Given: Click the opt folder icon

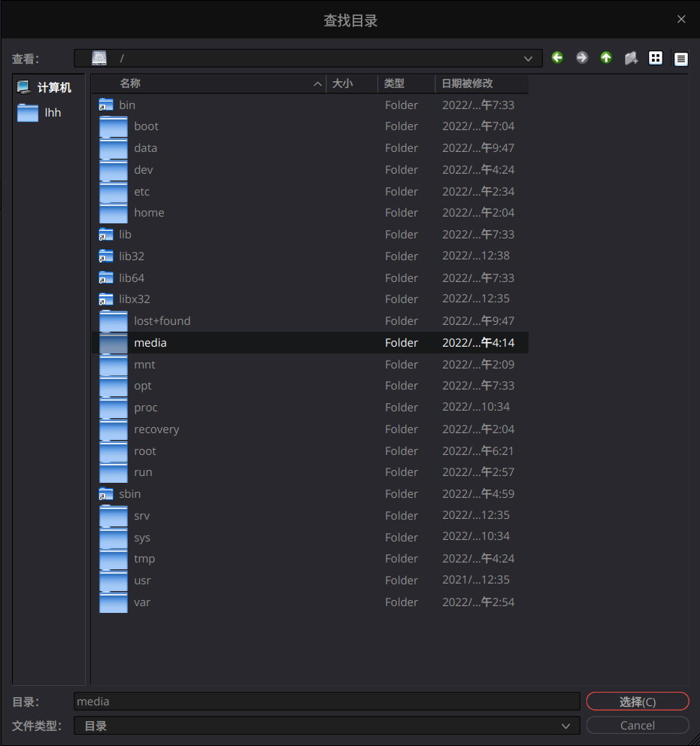Looking at the screenshot, I should [x=114, y=386].
